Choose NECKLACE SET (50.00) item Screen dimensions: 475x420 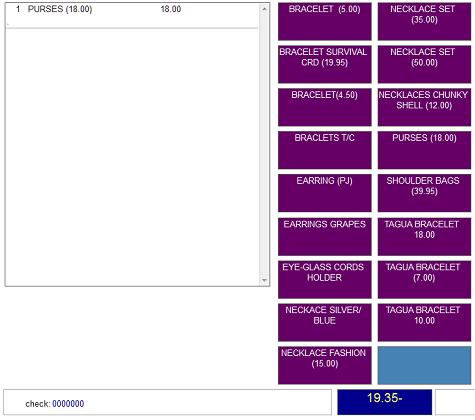tap(424, 64)
